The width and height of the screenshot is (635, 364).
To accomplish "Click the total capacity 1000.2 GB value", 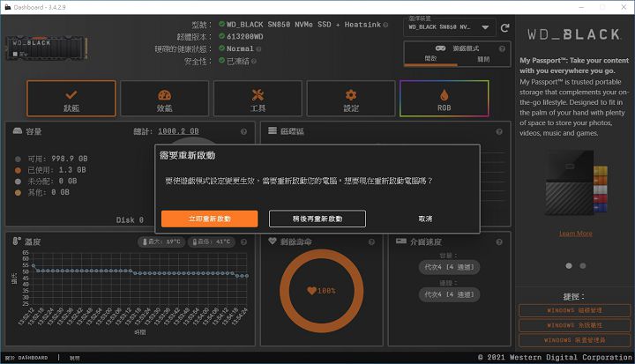I will coord(178,131).
